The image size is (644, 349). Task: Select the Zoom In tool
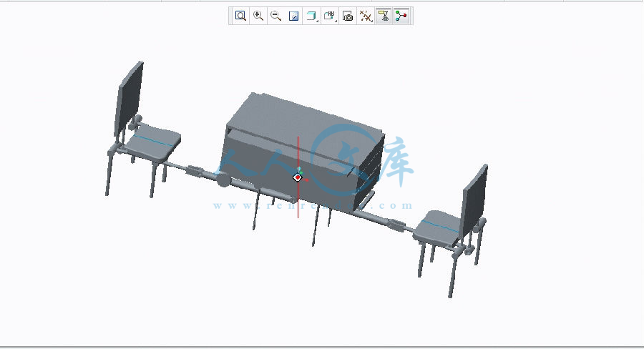click(258, 16)
